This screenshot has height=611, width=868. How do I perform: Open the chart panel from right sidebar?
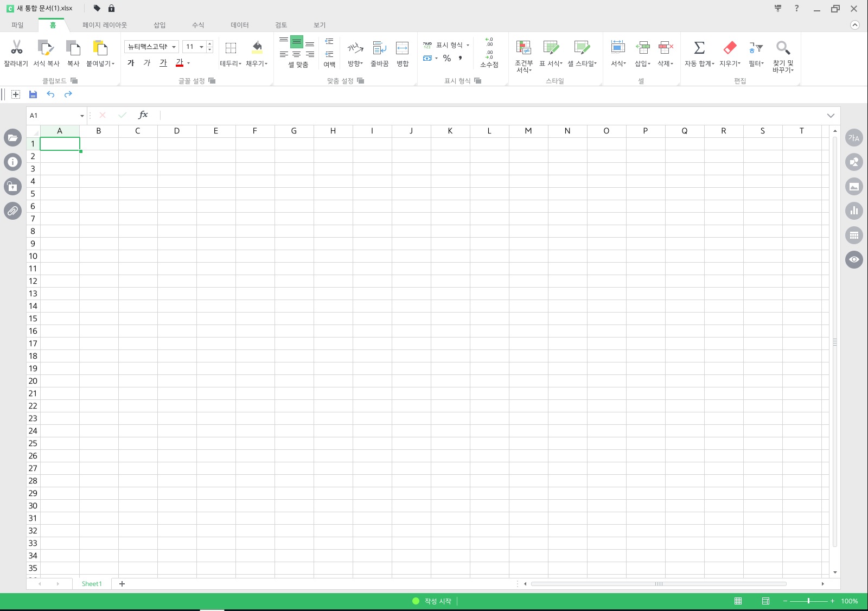(854, 211)
